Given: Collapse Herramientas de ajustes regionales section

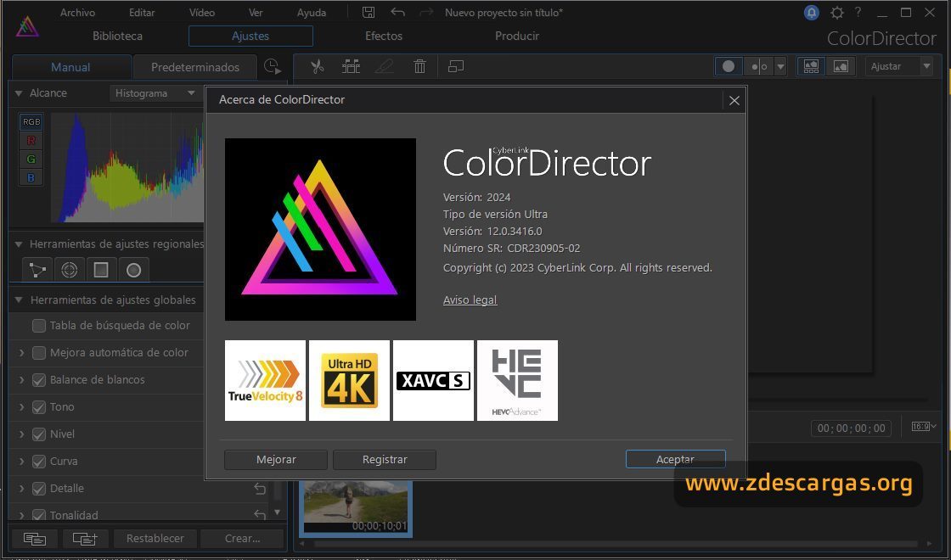Looking at the screenshot, I should coord(19,244).
